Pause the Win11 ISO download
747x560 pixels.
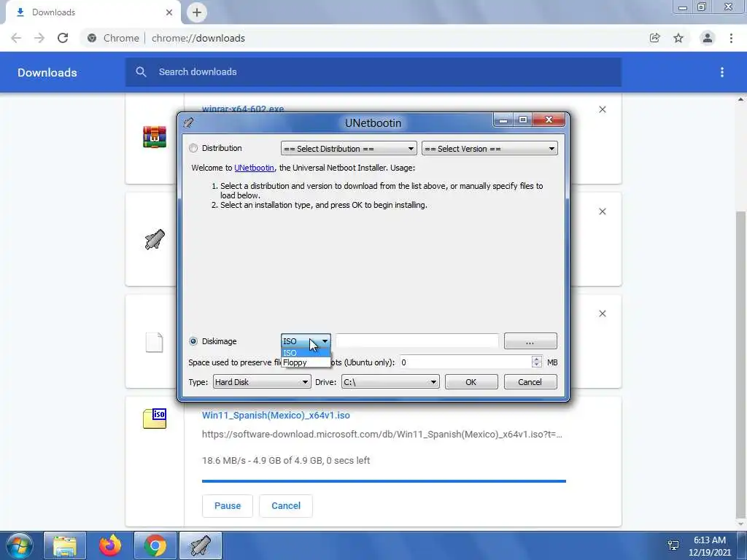(228, 506)
